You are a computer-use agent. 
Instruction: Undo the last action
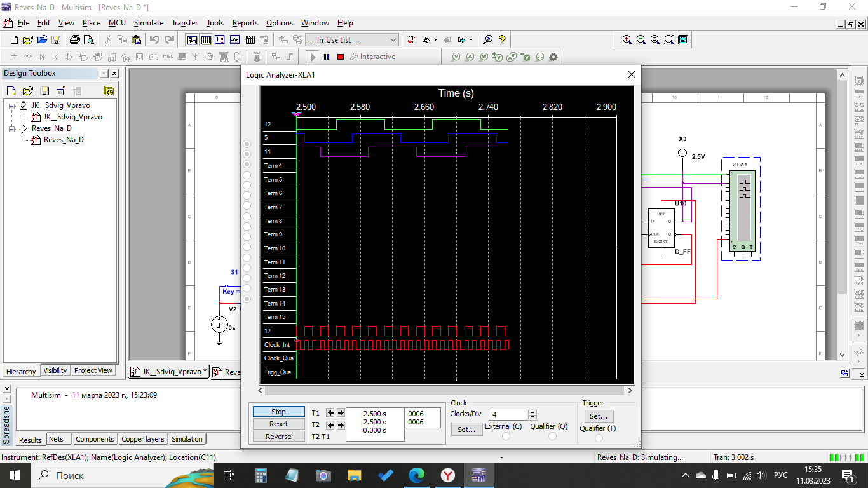pos(154,39)
